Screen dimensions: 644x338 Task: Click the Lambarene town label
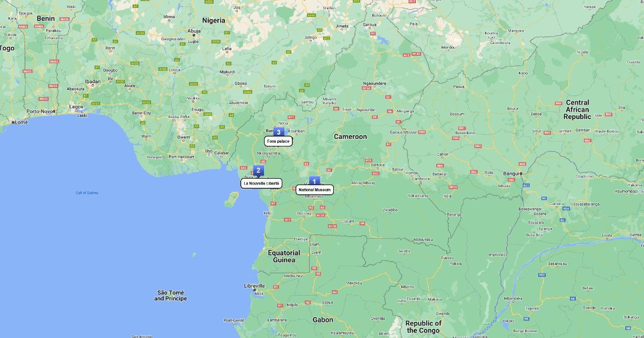[277, 320]
